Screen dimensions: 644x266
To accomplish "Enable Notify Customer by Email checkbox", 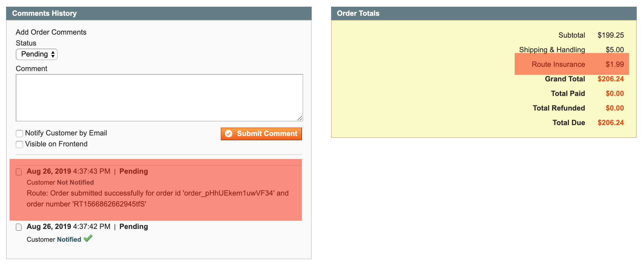I will tap(19, 134).
